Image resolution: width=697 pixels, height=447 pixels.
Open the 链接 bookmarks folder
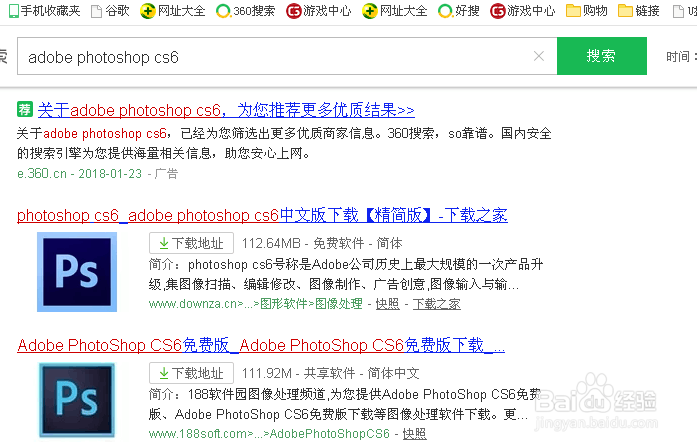[x=639, y=11]
